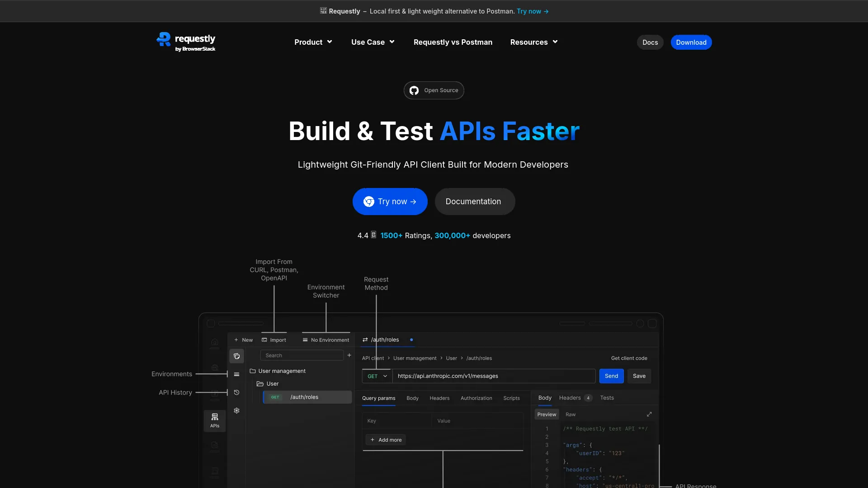Collapse the User management collection
Screen dimensions: 868x488
(x=278, y=371)
